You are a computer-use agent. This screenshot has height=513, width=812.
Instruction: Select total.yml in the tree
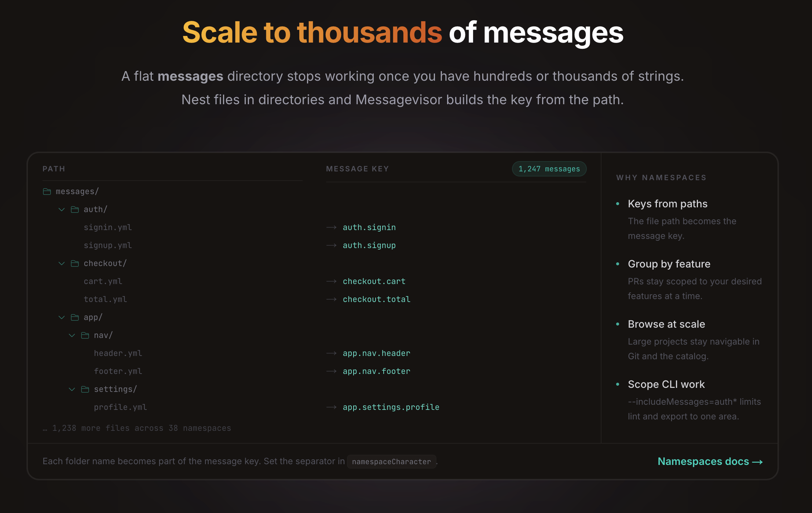[x=105, y=299]
